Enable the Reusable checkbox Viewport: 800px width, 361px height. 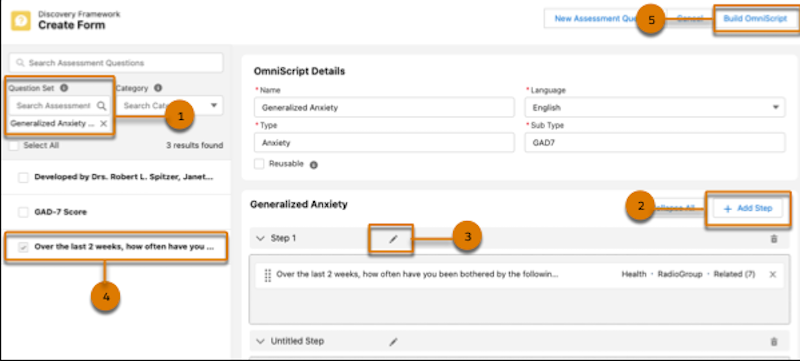pos(259,164)
